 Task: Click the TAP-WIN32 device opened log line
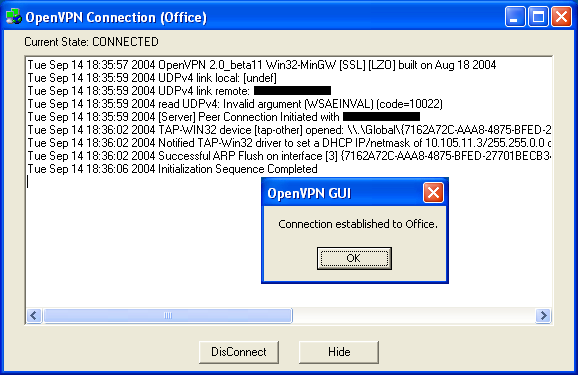click(x=289, y=130)
